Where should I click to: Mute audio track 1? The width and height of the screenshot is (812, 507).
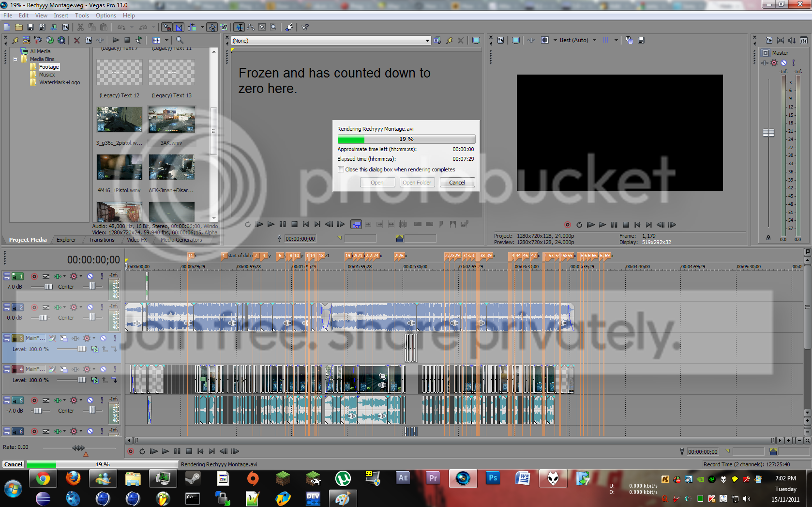coord(90,277)
